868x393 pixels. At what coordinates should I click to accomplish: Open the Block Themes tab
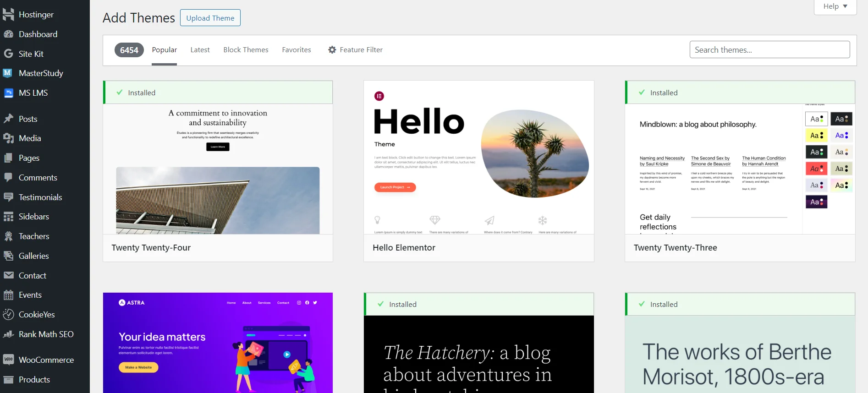coord(246,49)
